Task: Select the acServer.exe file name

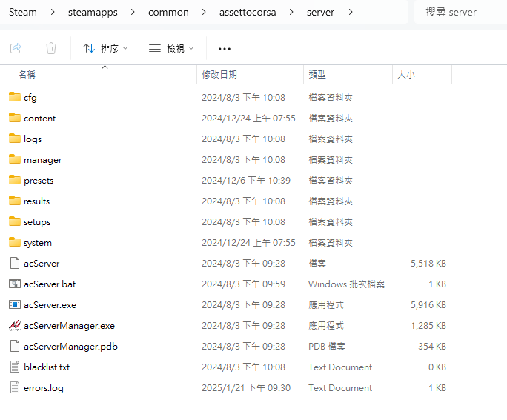Action: point(50,305)
